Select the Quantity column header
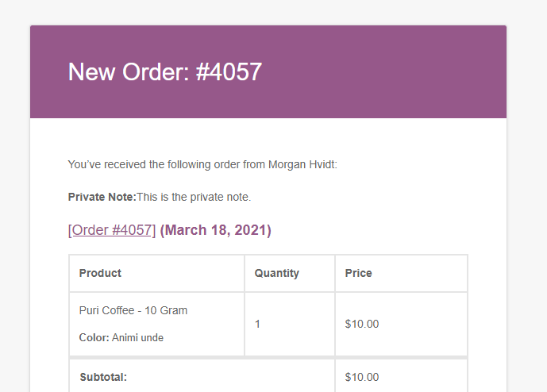This screenshot has height=392, width=547. tap(276, 273)
